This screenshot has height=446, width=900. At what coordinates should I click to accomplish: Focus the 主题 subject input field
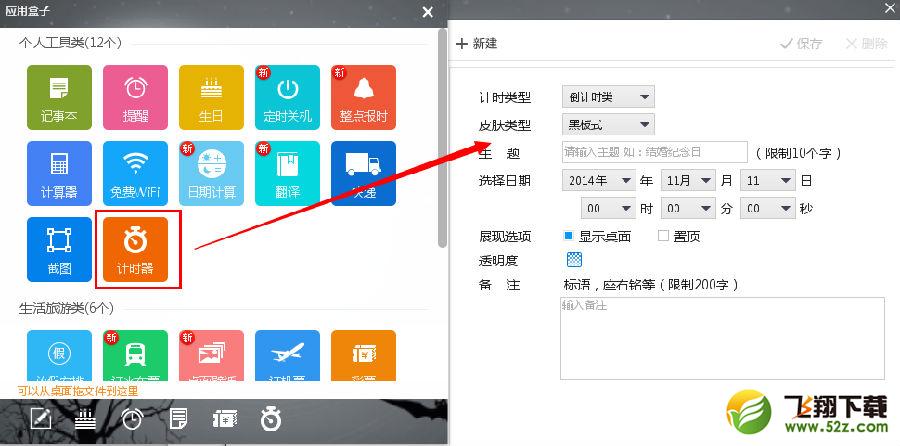(x=655, y=152)
